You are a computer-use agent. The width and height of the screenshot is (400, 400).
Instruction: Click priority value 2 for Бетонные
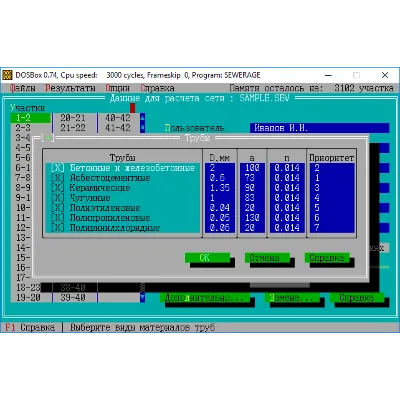pyautogui.click(x=332, y=168)
